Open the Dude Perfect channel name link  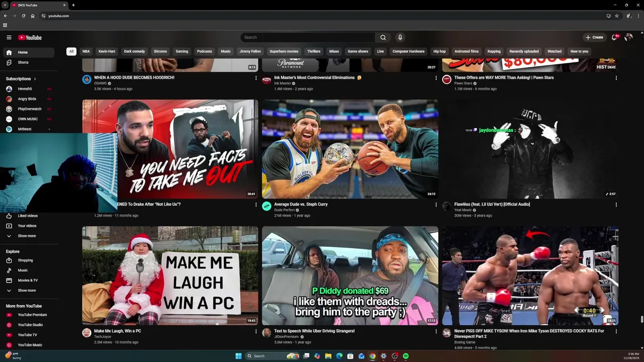tap(284, 210)
